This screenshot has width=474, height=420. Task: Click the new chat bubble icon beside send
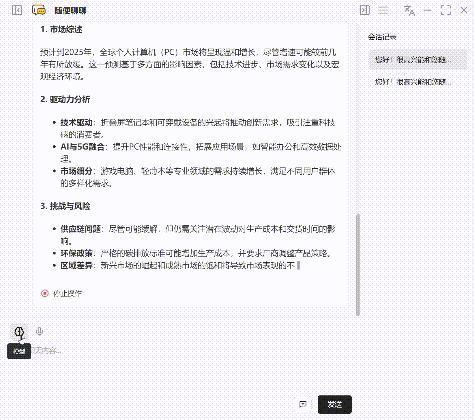(x=303, y=404)
